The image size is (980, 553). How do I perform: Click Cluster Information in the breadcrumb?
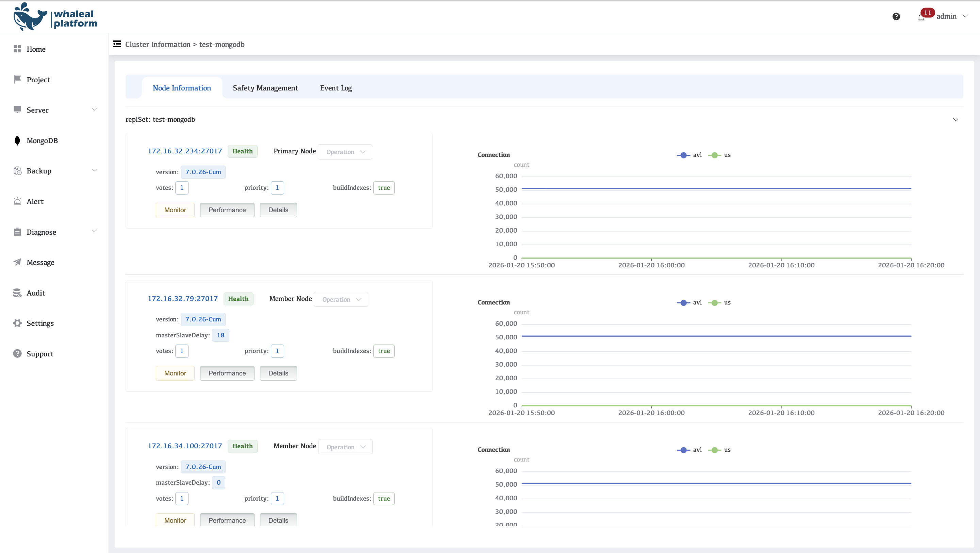[158, 44]
